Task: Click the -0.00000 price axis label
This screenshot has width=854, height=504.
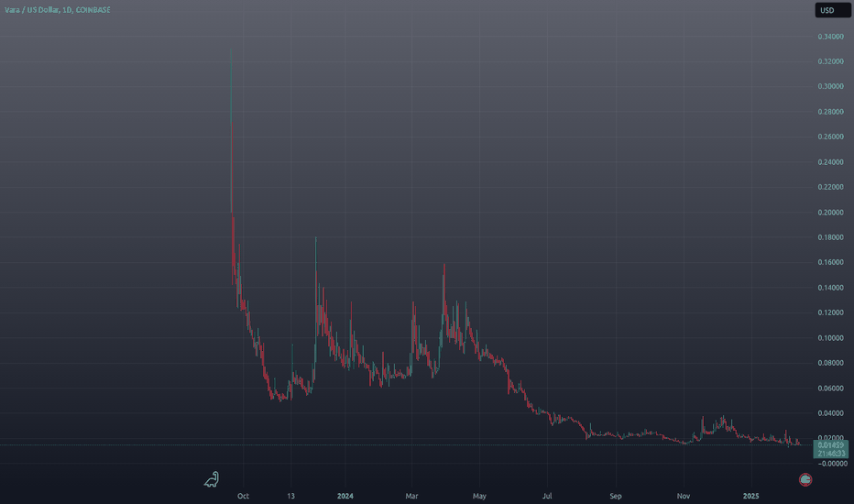Action: [832, 464]
